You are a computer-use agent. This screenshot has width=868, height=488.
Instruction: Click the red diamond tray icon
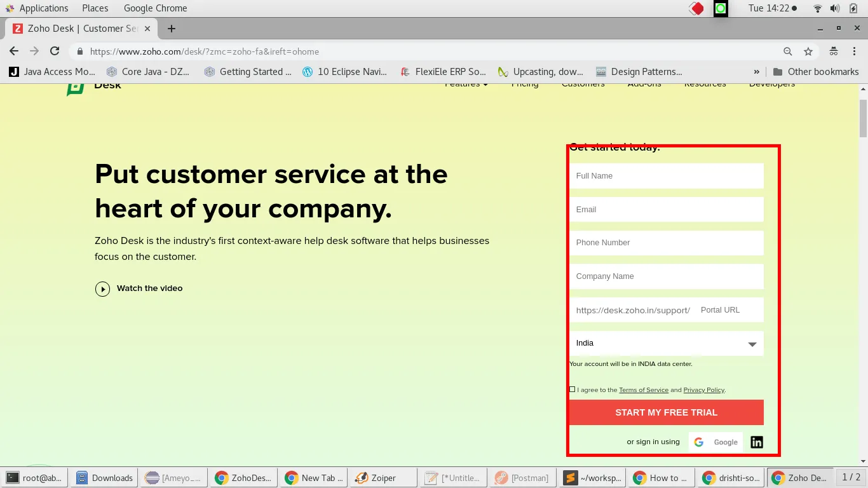(697, 8)
